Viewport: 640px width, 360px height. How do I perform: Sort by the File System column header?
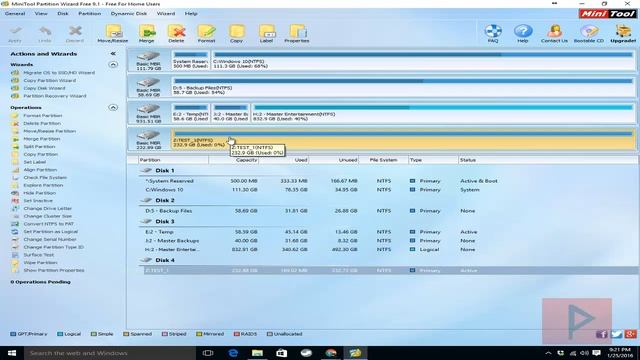click(383, 160)
